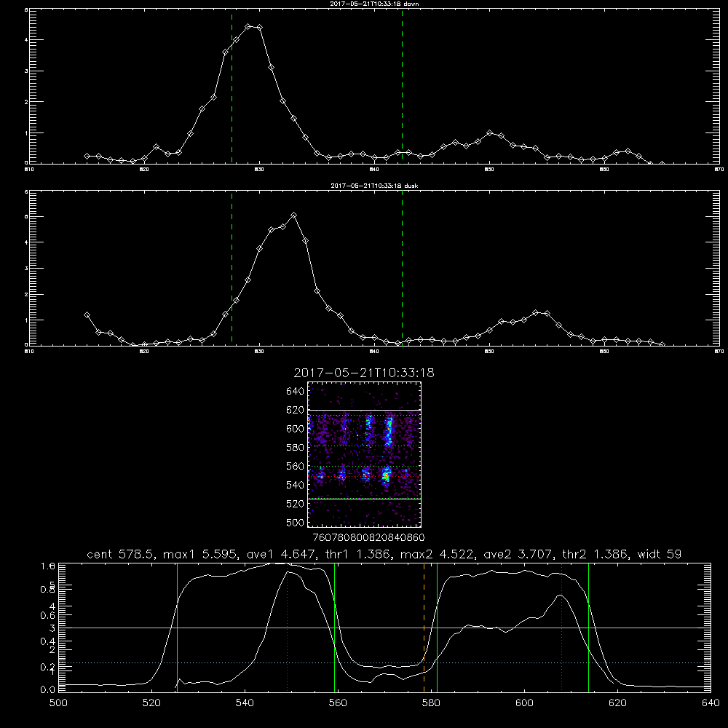The image size is (728, 728).
Task: Click the brightest blob in the spectral image's lower band
Action: point(386,475)
